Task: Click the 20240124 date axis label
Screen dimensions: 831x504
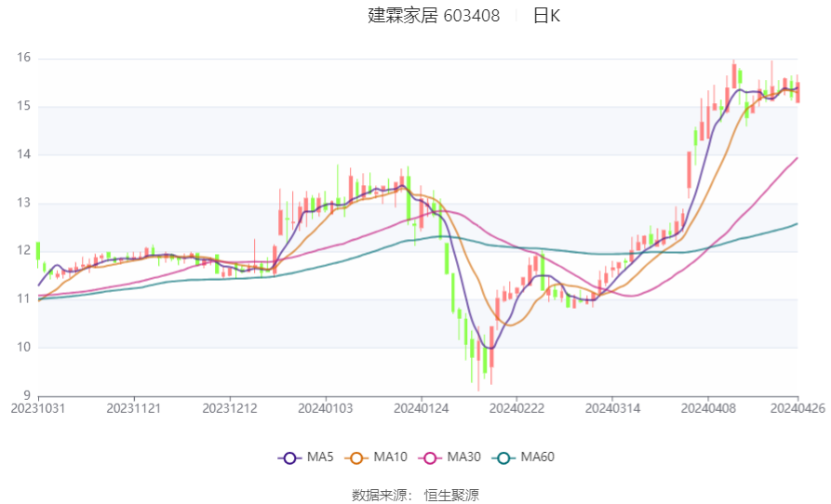Action: [x=422, y=409]
